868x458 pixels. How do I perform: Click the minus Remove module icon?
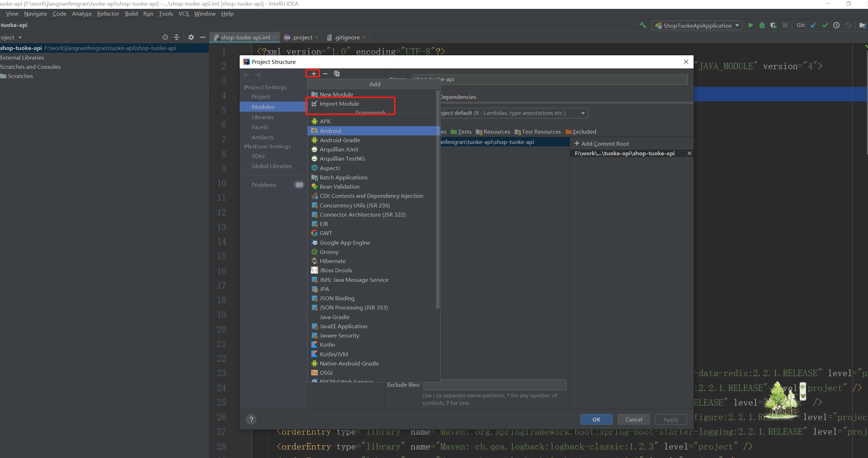[x=325, y=74]
